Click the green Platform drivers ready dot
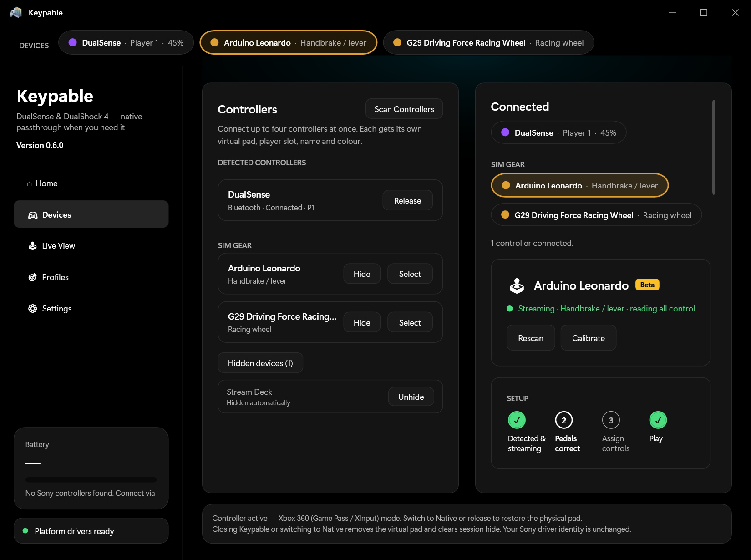 click(x=25, y=531)
